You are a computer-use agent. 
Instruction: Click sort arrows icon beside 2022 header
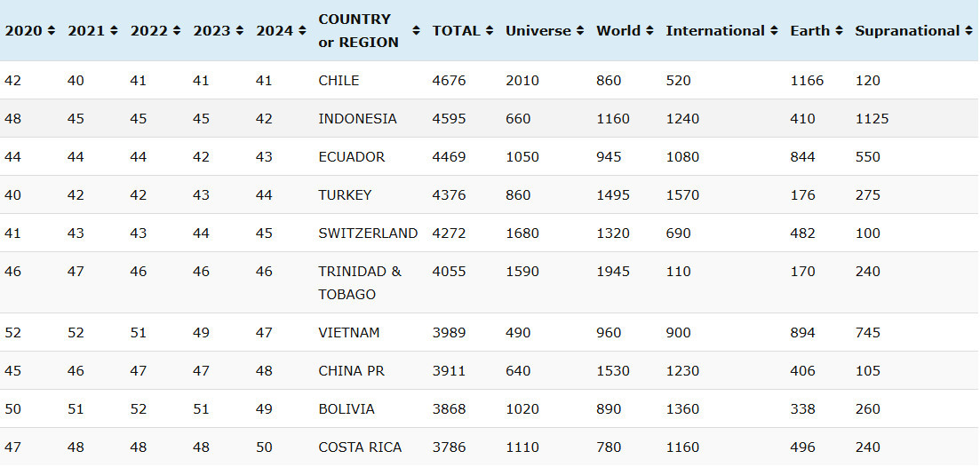[x=176, y=31]
